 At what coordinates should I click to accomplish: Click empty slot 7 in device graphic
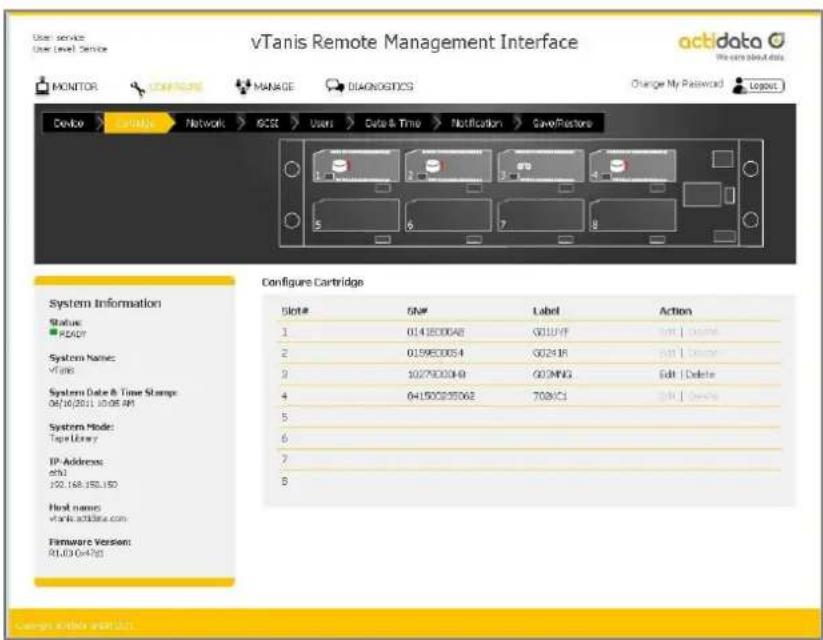541,215
